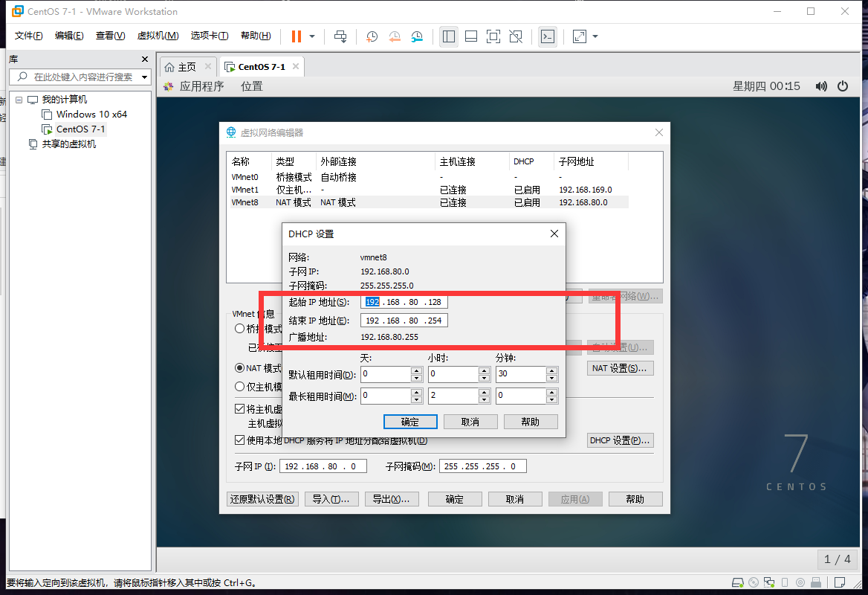Open the snapshot manager
868x595 pixels.
[417, 36]
